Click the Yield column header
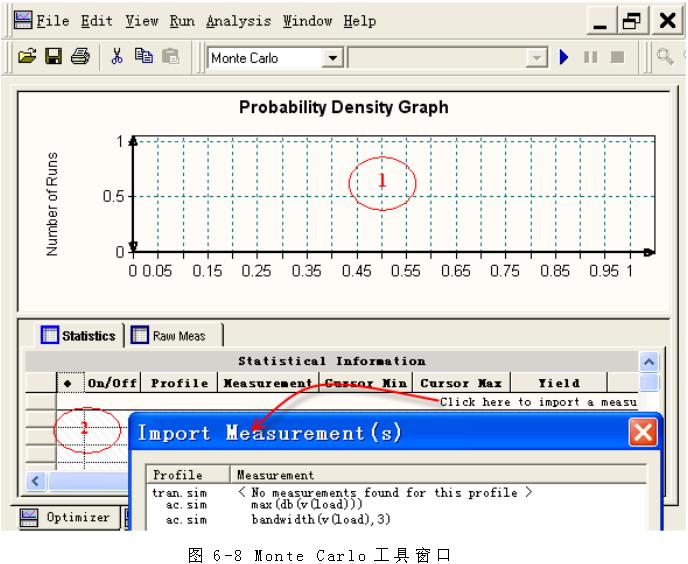This screenshot has width=688, height=564. point(559,383)
